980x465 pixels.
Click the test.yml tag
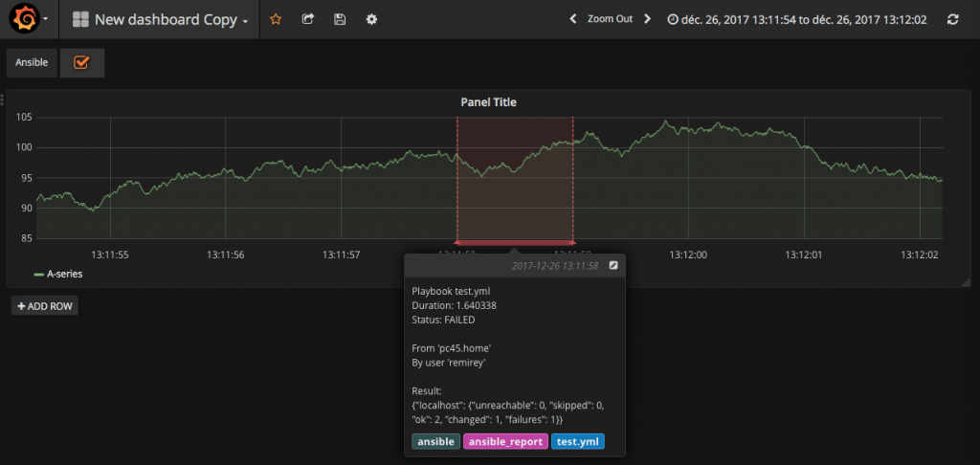(577, 441)
